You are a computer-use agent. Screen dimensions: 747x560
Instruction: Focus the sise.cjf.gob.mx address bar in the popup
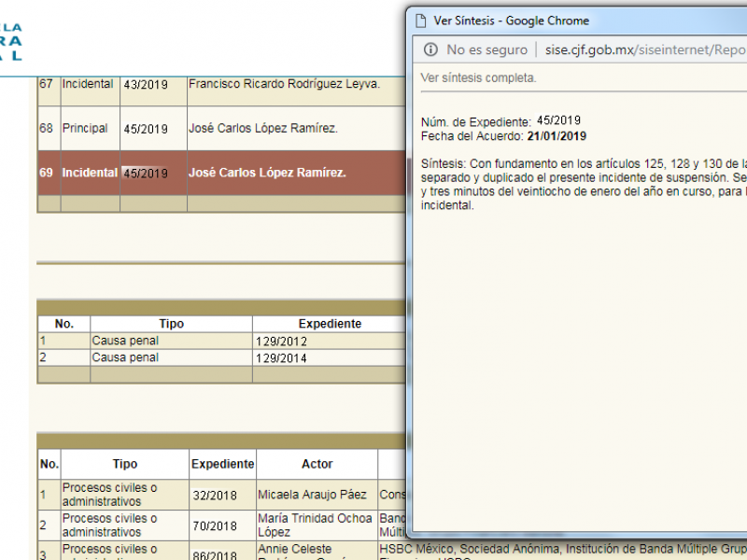(645, 49)
